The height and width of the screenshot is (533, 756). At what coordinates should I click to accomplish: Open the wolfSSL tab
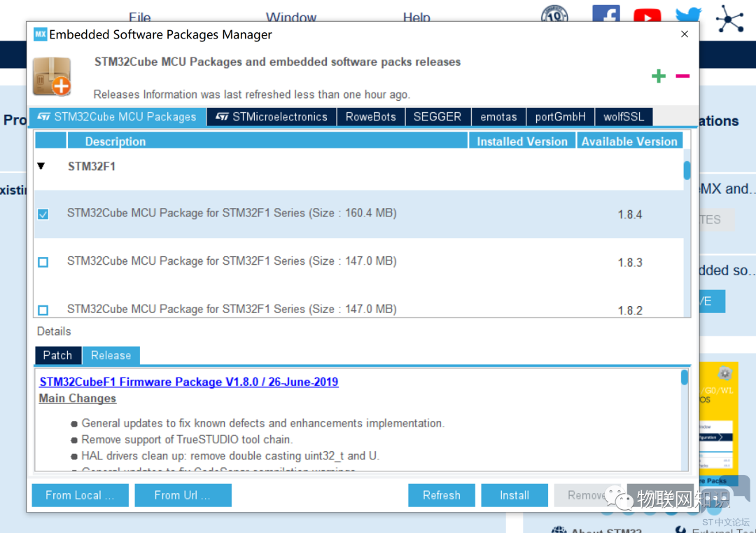[x=624, y=117]
